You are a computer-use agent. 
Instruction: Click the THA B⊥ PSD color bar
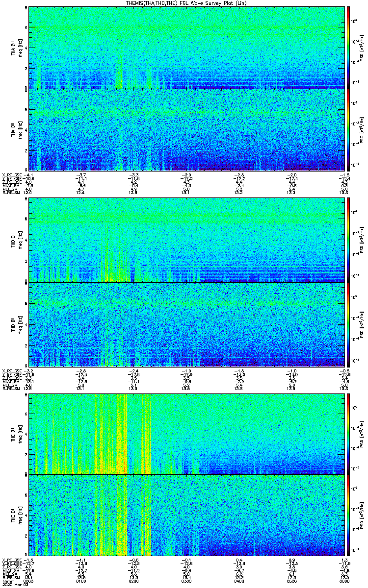tap(348, 48)
